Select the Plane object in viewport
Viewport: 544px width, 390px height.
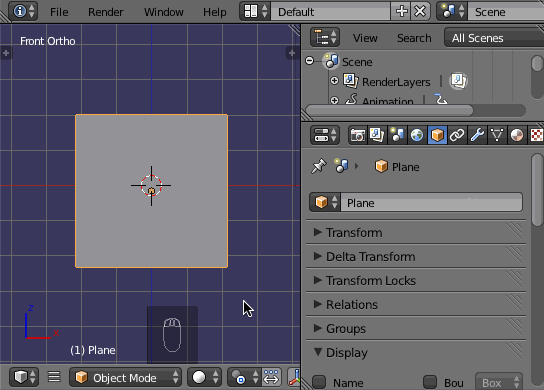click(x=152, y=191)
